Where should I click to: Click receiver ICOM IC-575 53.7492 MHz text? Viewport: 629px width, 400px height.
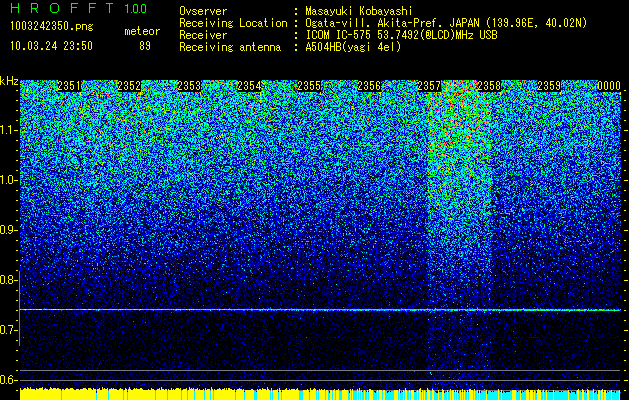401,35
